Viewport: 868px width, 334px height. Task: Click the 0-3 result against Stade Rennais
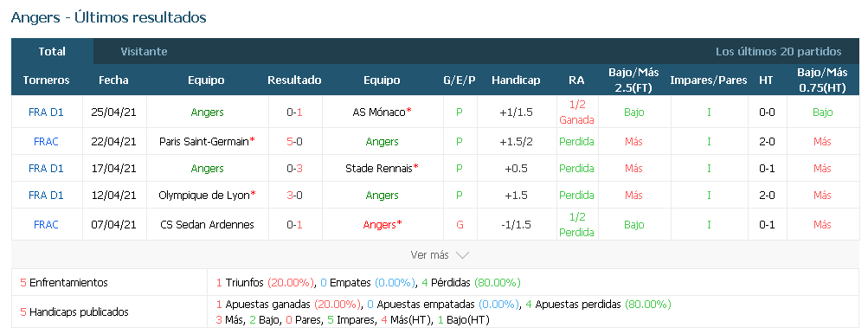click(294, 168)
